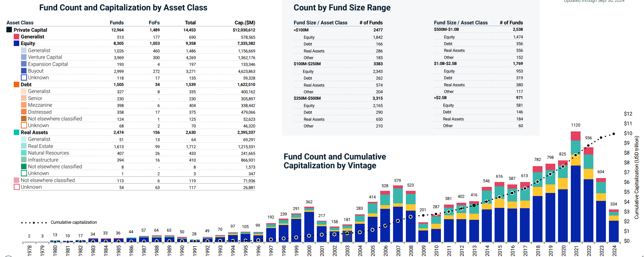Click the teal Real Assets swatch

click(16, 132)
